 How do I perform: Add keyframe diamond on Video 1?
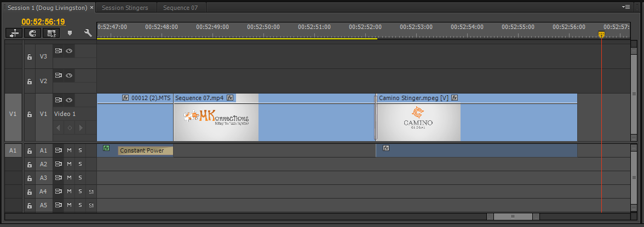[x=70, y=128]
